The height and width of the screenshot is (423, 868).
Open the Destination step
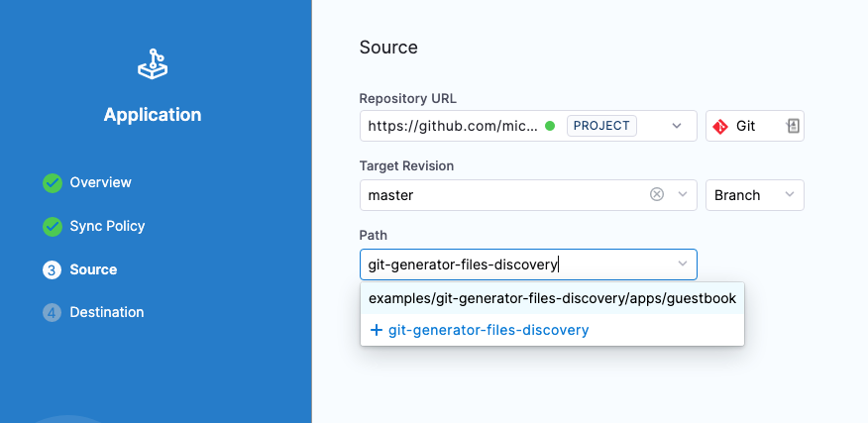pyautogui.click(x=106, y=313)
